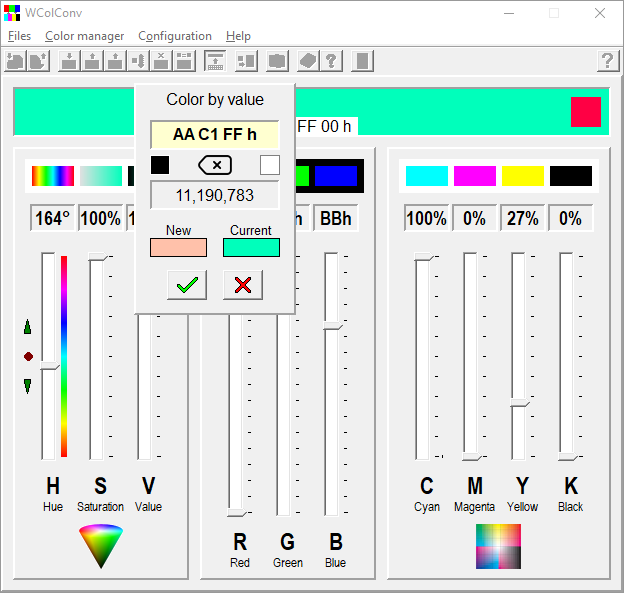
Task: Open the Help menu
Action: pyautogui.click(x=238, y=36)
